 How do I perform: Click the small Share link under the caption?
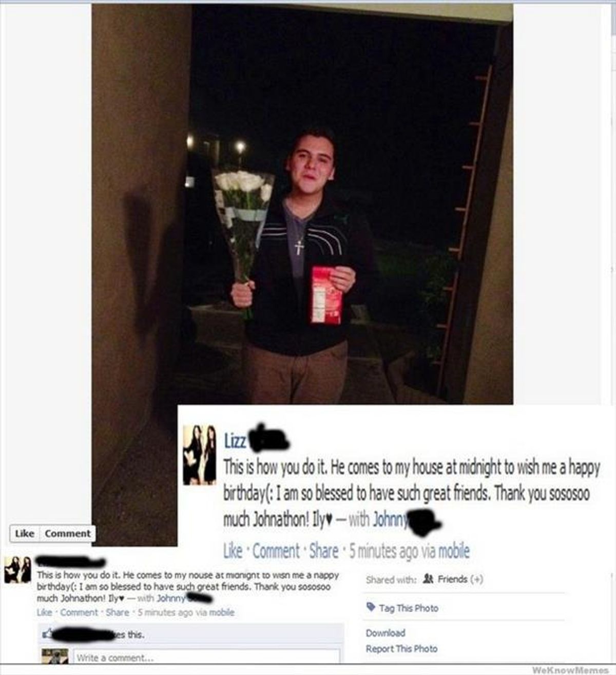118,612
